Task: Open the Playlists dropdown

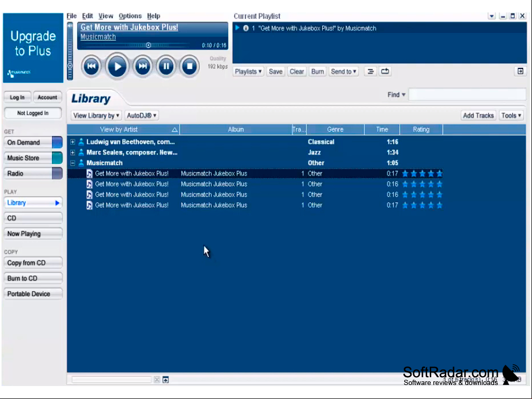Action: coord(249,72)
